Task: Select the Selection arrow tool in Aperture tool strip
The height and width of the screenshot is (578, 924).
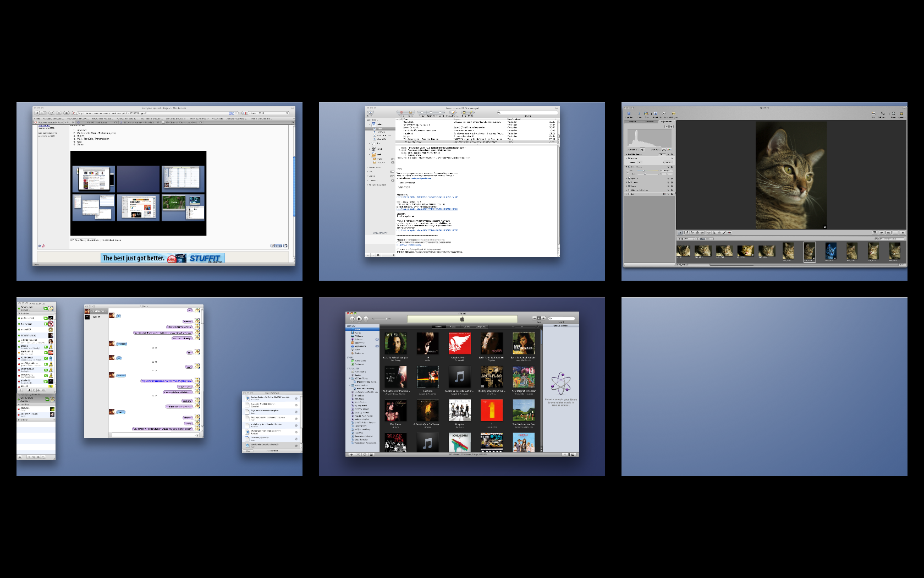Action: coord(680,232)
